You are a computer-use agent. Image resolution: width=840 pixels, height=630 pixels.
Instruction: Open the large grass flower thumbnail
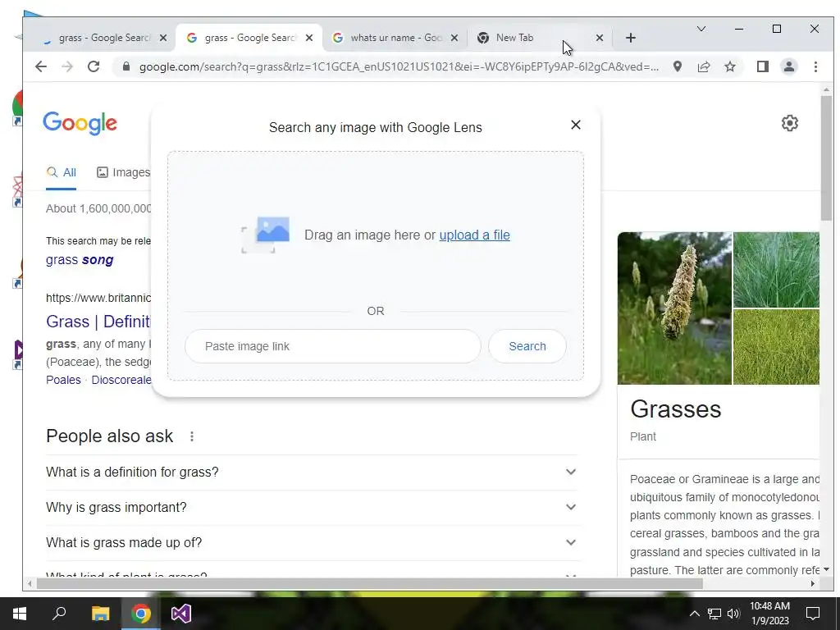(x=674, y=308)
